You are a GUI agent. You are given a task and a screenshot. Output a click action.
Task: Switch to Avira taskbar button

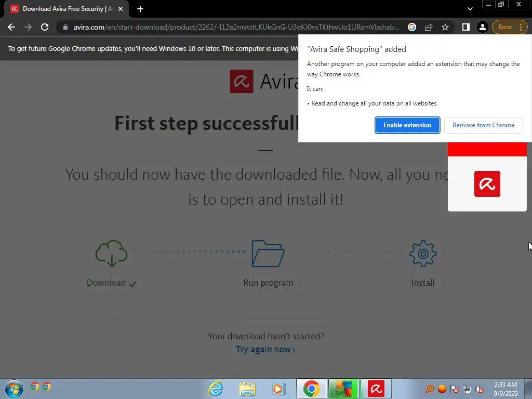point(376,389)
